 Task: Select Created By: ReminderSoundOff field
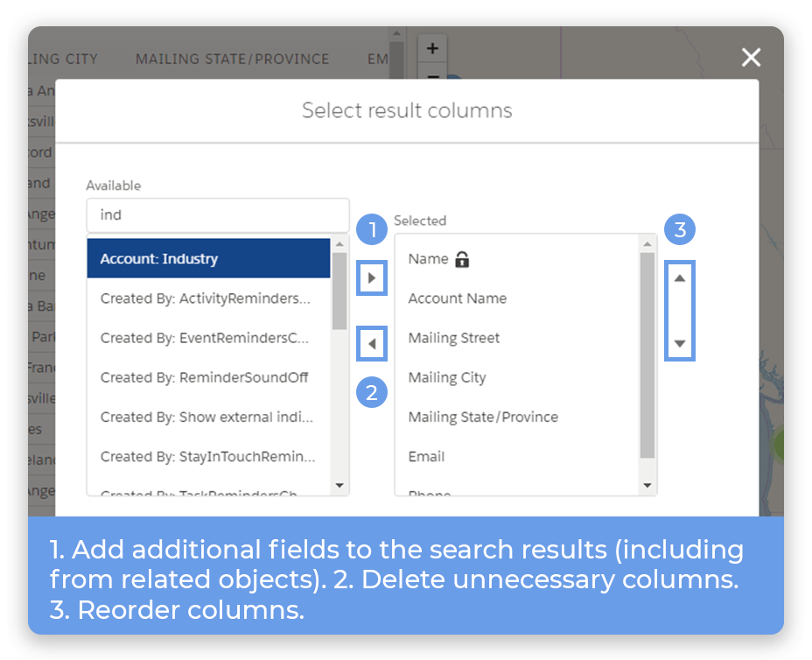pos(208,377)
